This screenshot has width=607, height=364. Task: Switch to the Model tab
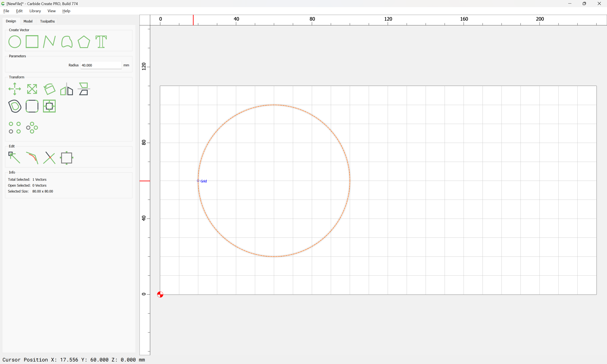28,21
